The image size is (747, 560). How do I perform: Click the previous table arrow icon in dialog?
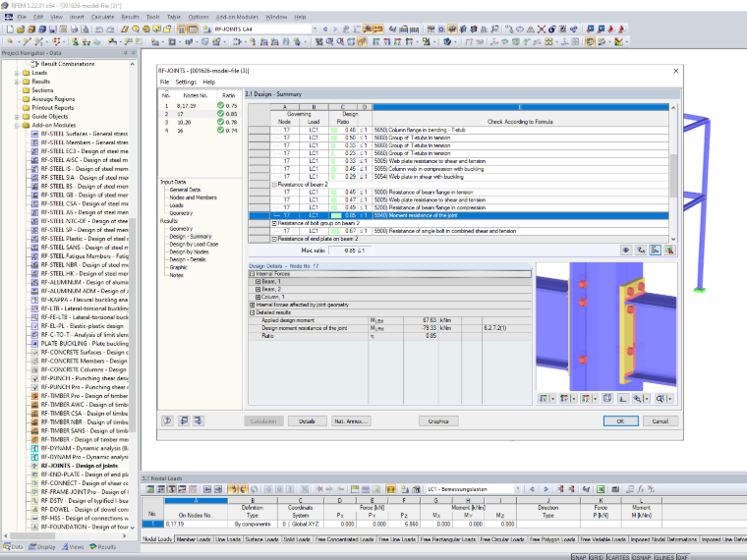(184, 420)
